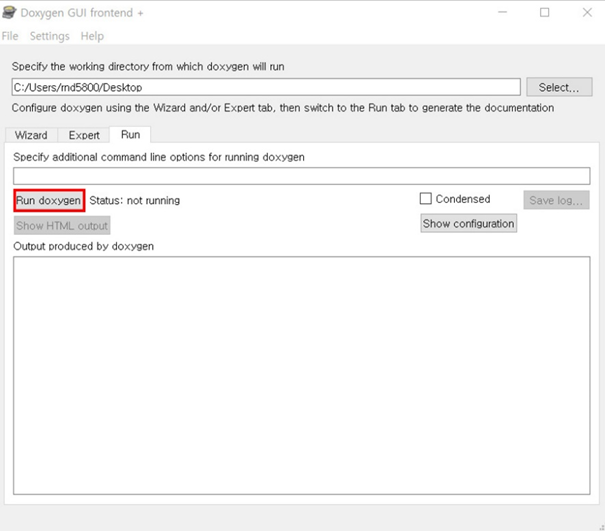Click 'Specify additional command line options' label
The height and width of the screenshot is (531, 605).
[x=159, y=157]
